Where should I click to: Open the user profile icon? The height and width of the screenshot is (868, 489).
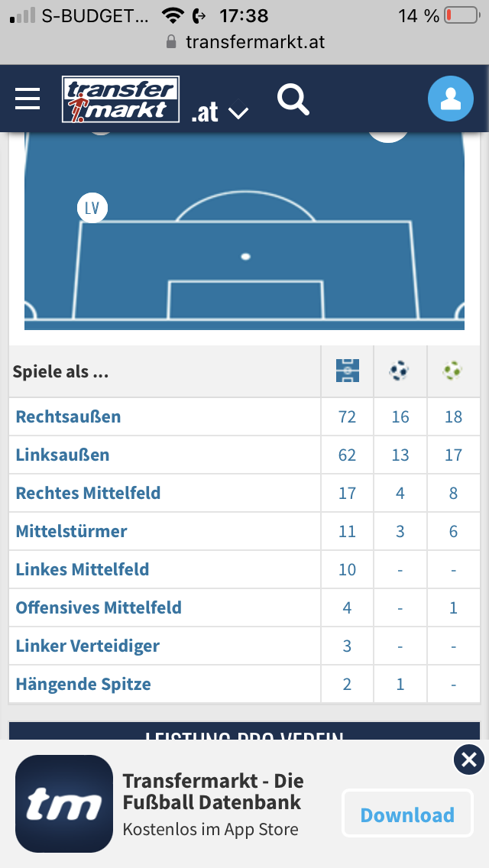450,99
